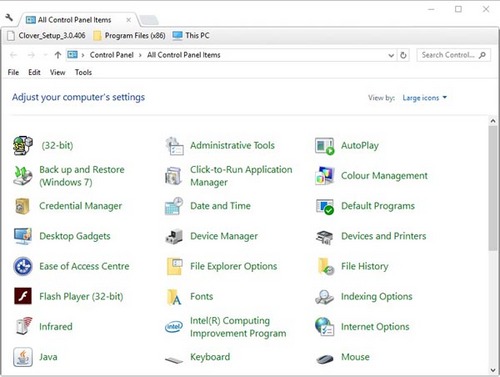Expand the chevron after Control Panel breadcrumb

140,55
